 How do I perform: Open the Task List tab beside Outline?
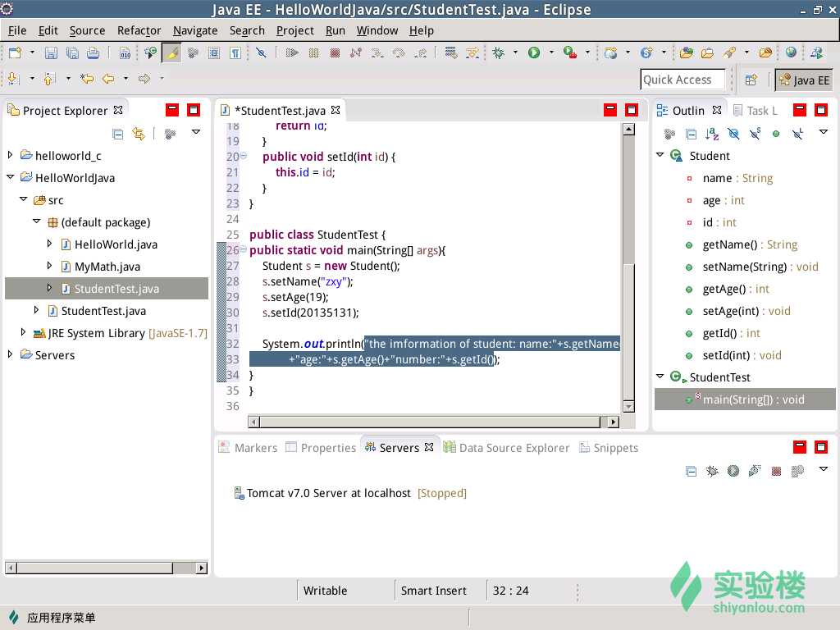[756, 111]
